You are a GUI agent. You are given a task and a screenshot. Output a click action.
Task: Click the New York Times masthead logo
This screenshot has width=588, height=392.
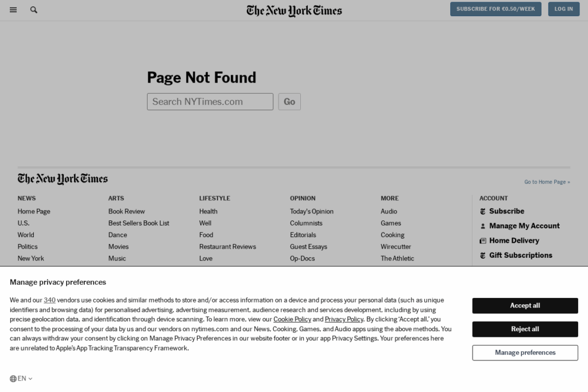click(x=293, y=10)
